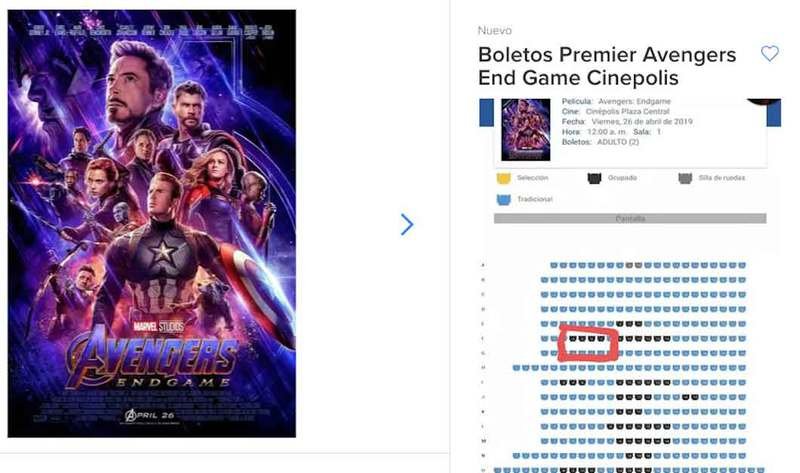Click the Nuevo condition label

point(494,31)
